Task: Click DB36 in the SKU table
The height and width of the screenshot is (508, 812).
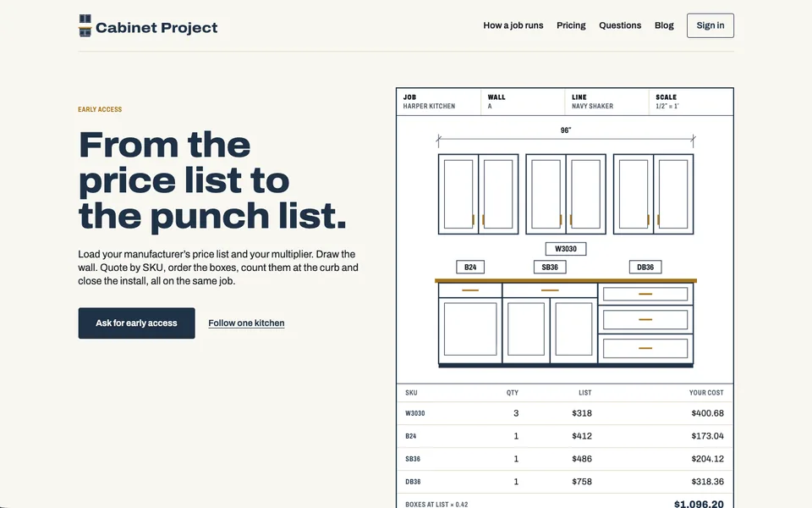Action: tap(413, 482)
